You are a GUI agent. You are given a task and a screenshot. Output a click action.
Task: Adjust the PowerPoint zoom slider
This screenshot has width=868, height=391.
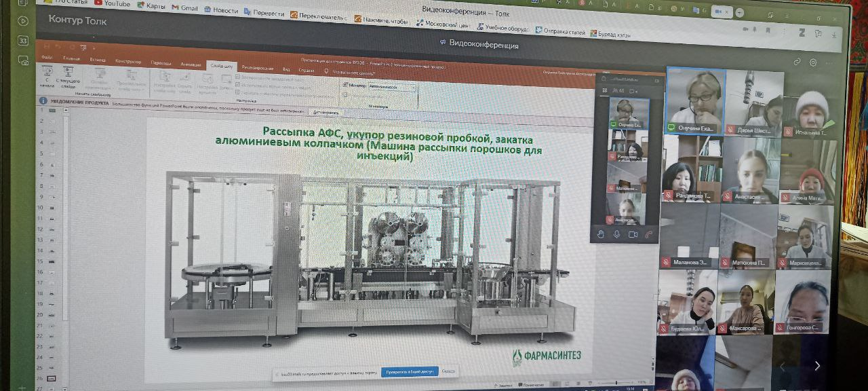pos(616,383)
